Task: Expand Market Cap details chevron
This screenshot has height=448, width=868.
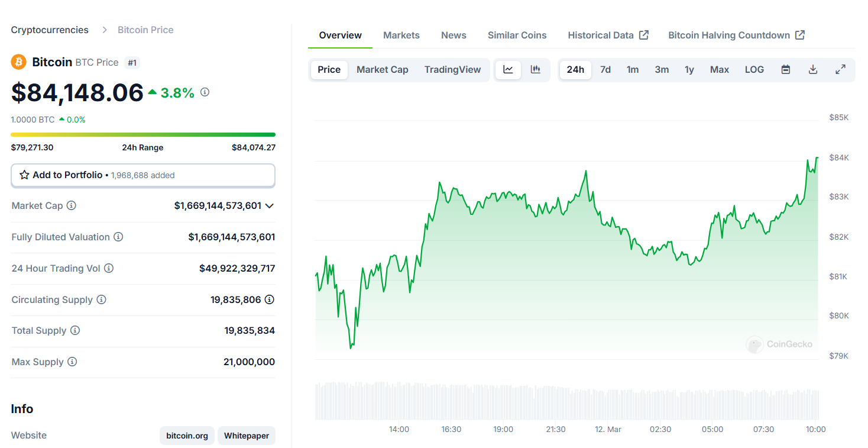Action: point(270,206)
